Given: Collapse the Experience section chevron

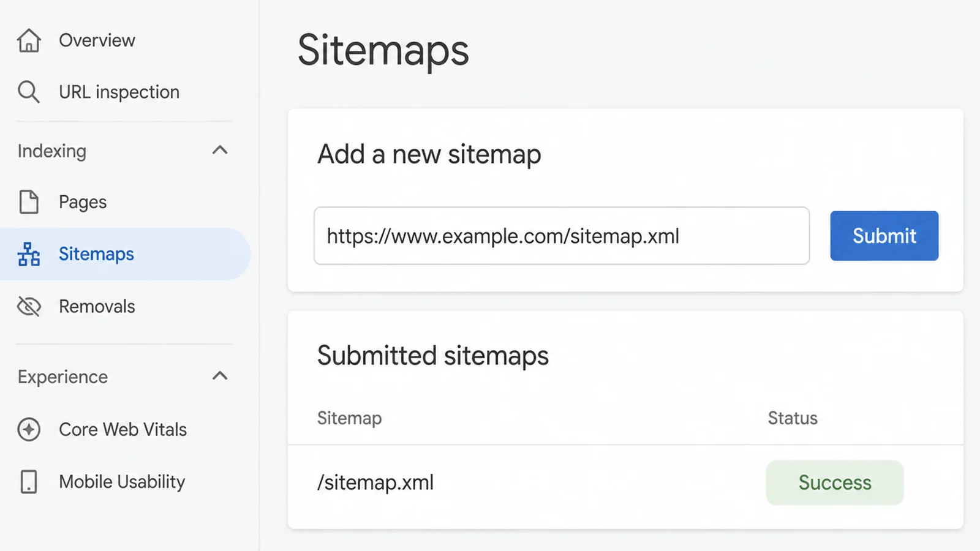Looking at the screenshot, I should 220,376.
